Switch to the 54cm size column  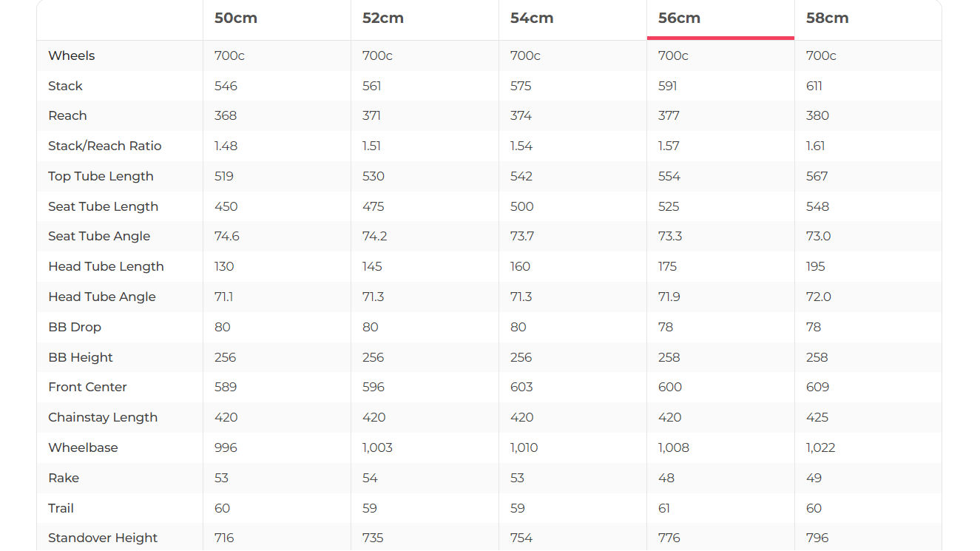[532, 18]
